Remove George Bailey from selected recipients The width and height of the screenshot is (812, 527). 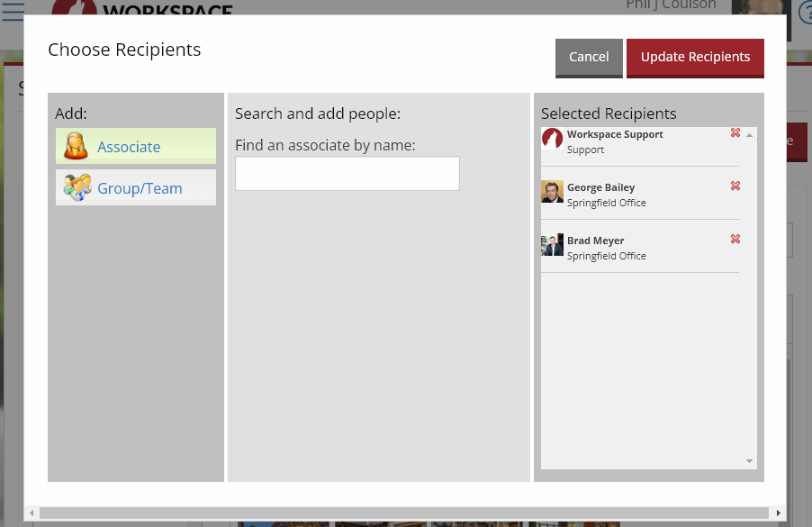735,186
